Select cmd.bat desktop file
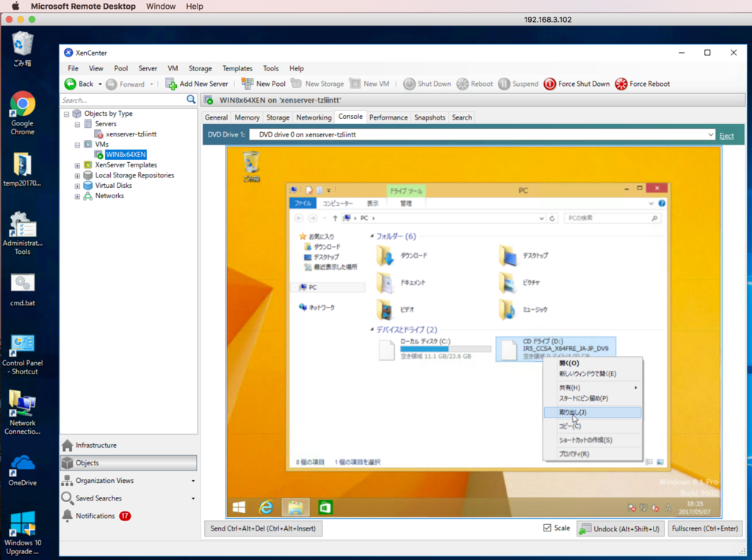The image size is (752, 560). pos(22,289)
